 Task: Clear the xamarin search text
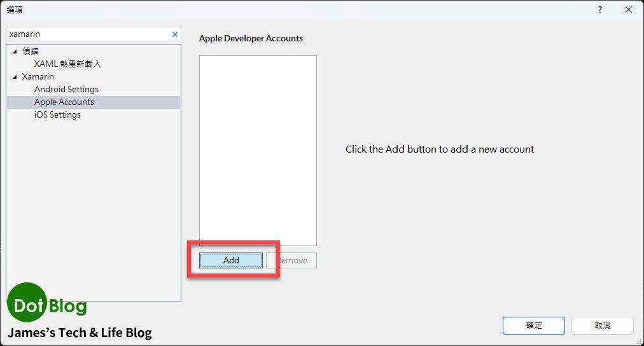click(x=175, y=34)
